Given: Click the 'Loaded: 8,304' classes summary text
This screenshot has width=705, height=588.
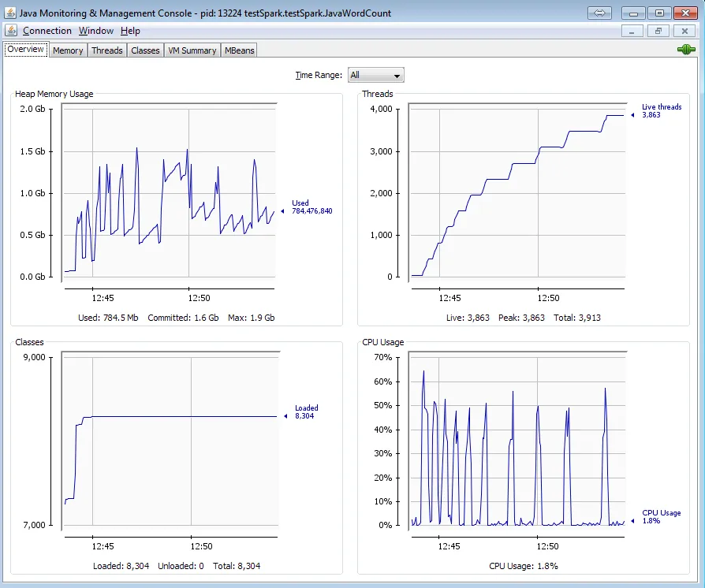Looking at the screenshot, I should tap(121, 565).
